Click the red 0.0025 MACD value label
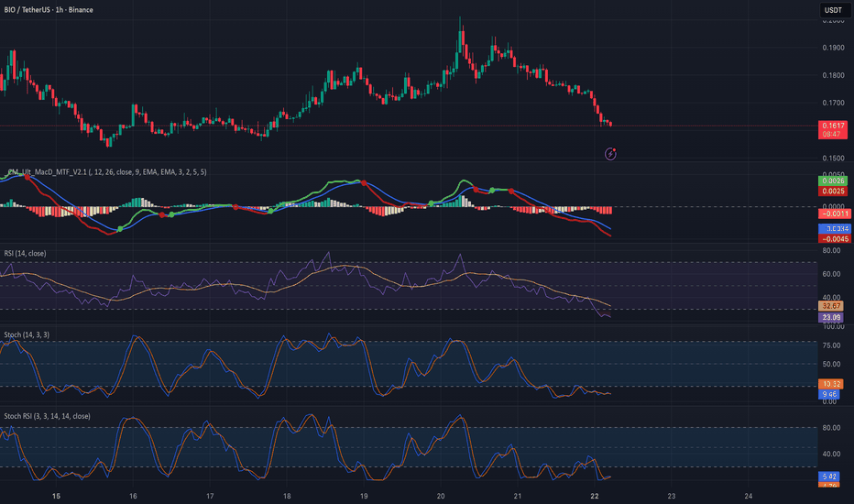Viewport: 854px width, 504px height. (x=833, y=192)
